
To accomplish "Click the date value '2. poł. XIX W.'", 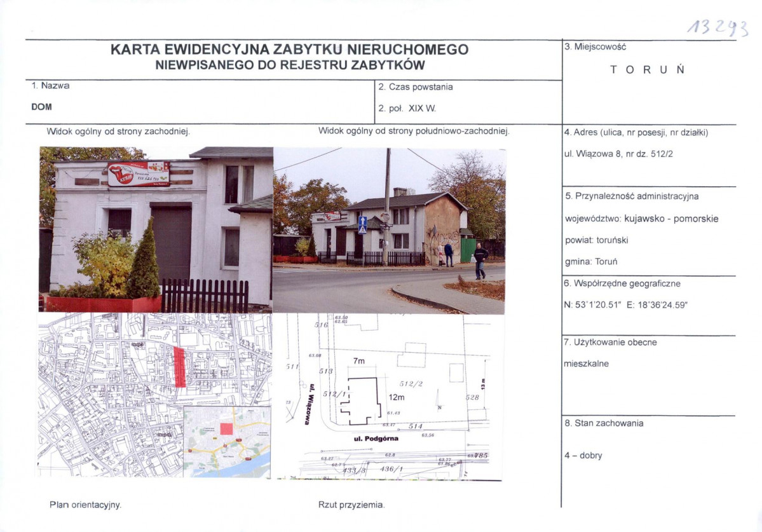I will point(407,108).
